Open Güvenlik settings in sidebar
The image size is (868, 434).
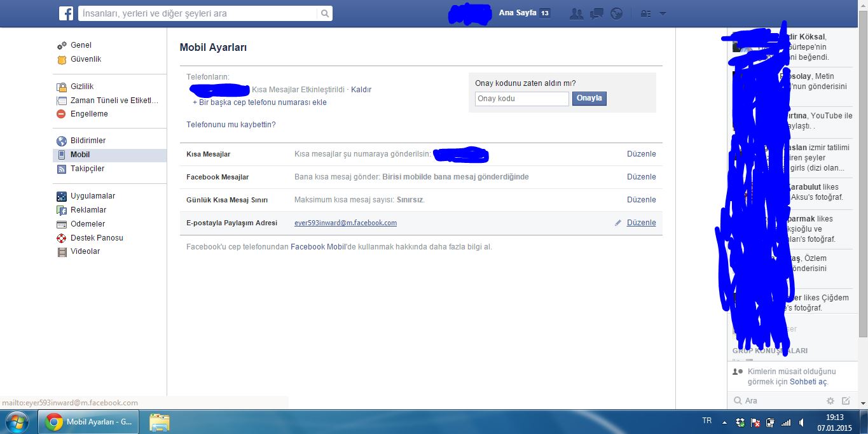click(85, 59)
